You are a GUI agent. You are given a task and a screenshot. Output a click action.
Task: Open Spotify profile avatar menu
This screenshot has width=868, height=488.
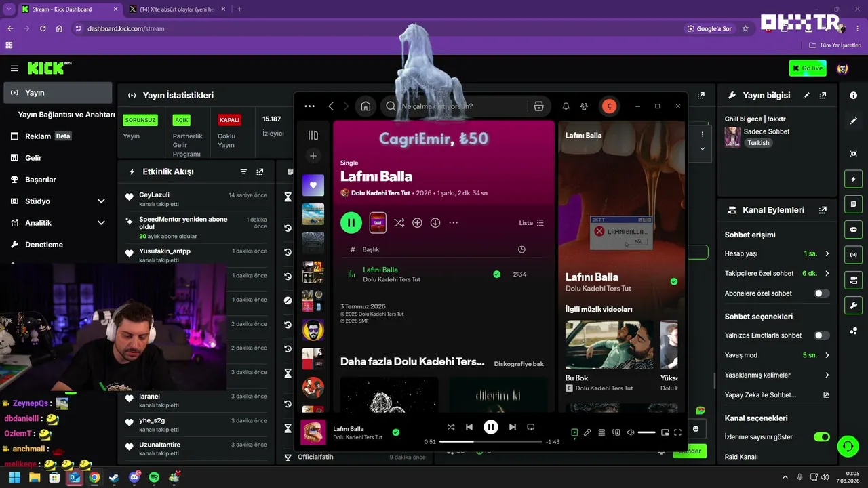click(x=609, y=106)
